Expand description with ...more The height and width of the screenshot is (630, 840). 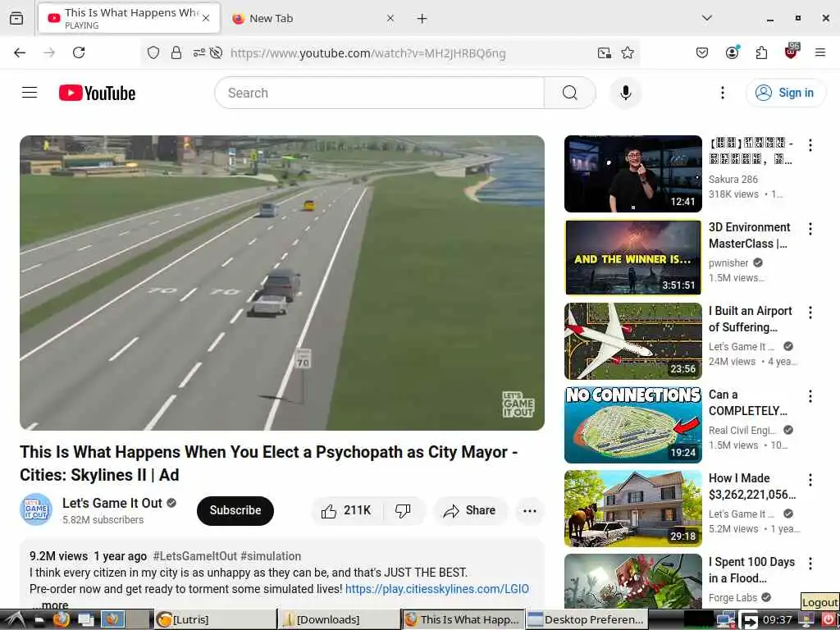pos(50,605)
